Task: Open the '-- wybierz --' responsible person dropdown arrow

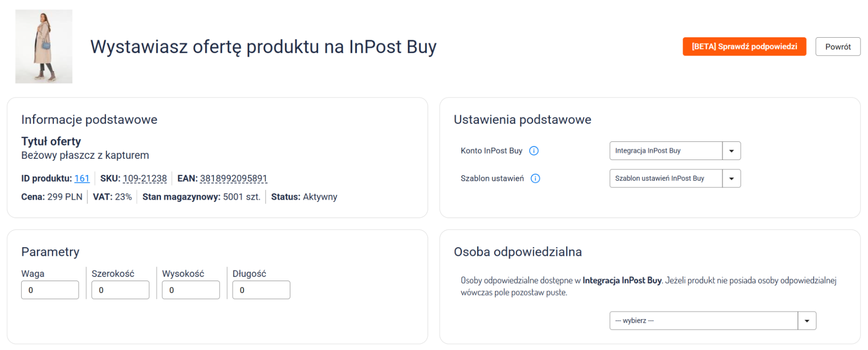Action: tap(807, 321)
